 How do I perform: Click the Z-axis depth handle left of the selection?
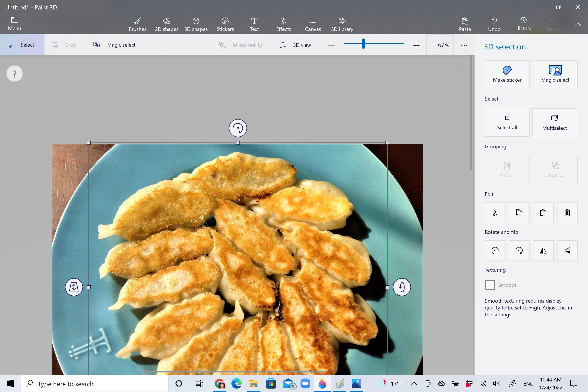tap(74, 287)
